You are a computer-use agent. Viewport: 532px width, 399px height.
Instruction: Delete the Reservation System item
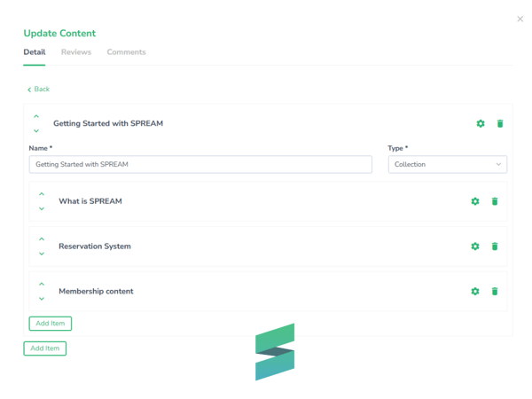tap(495, 246)
